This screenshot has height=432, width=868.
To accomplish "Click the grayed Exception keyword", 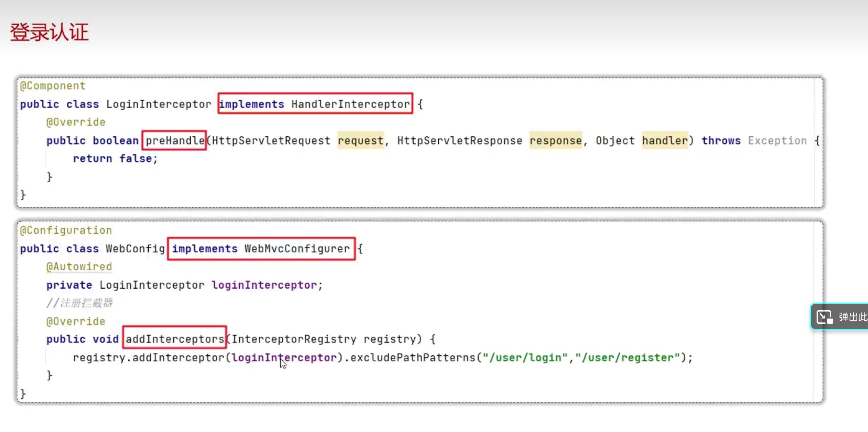I will pos(777,141).
